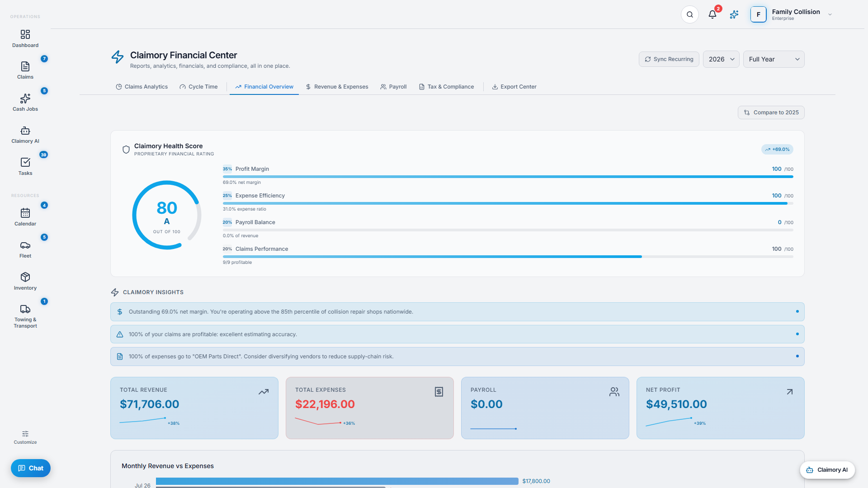
Task: Open Claims in the sidebar
Action: (25, 70)
